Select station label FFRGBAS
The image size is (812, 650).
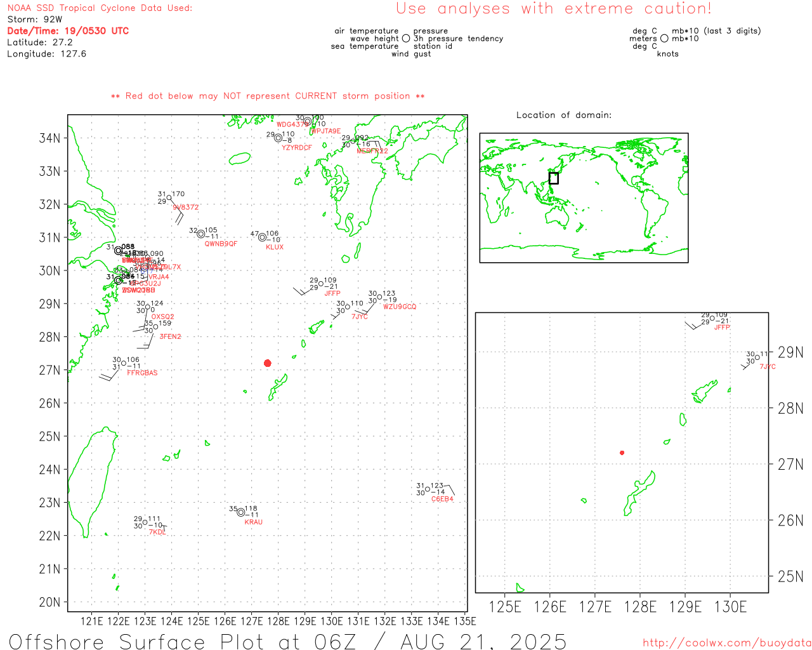pyautogui.click(x=142, y=373)
